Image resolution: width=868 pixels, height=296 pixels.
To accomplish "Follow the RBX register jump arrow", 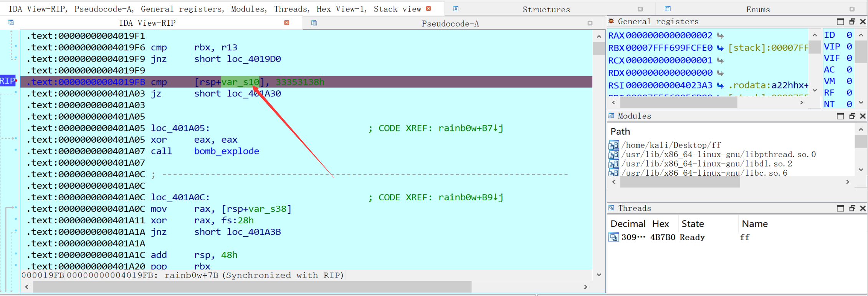I will [720, 48].
